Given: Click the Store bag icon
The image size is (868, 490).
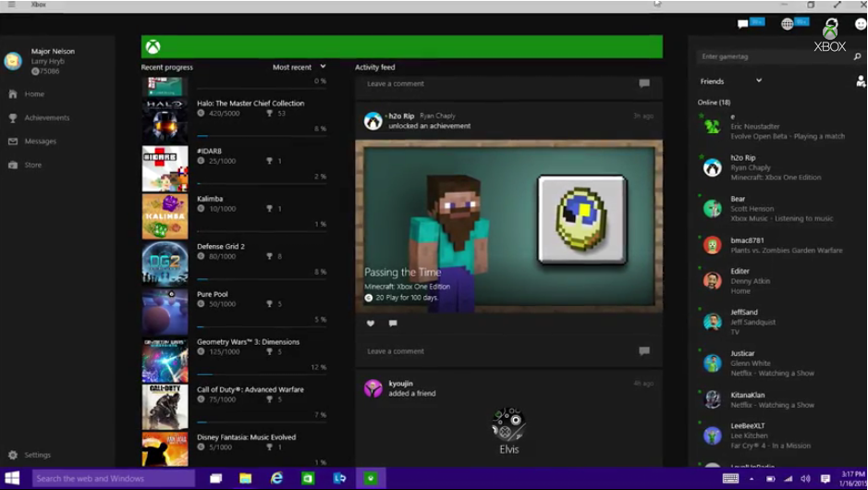Looking at the screenshot, I should 13,165.
